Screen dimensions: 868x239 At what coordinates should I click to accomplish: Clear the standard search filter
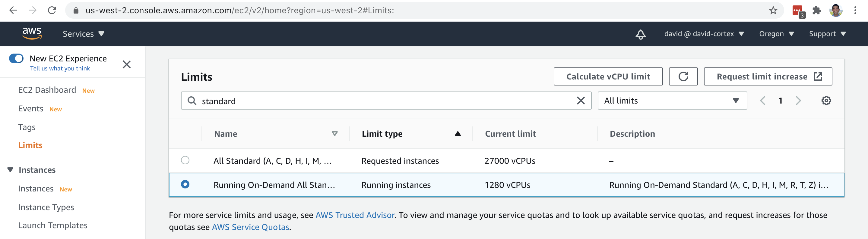(581, 101)
